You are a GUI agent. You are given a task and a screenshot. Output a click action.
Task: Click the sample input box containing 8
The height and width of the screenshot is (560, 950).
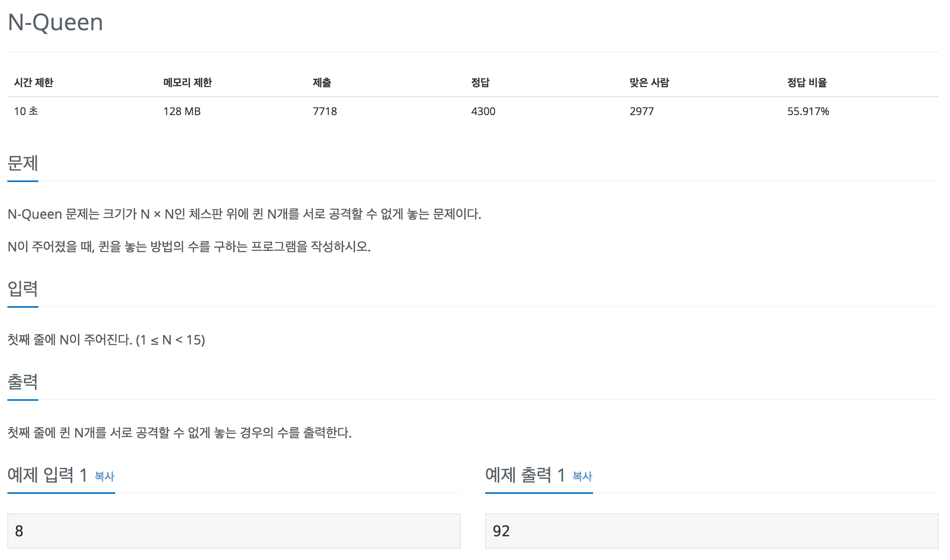coord(234,531)
